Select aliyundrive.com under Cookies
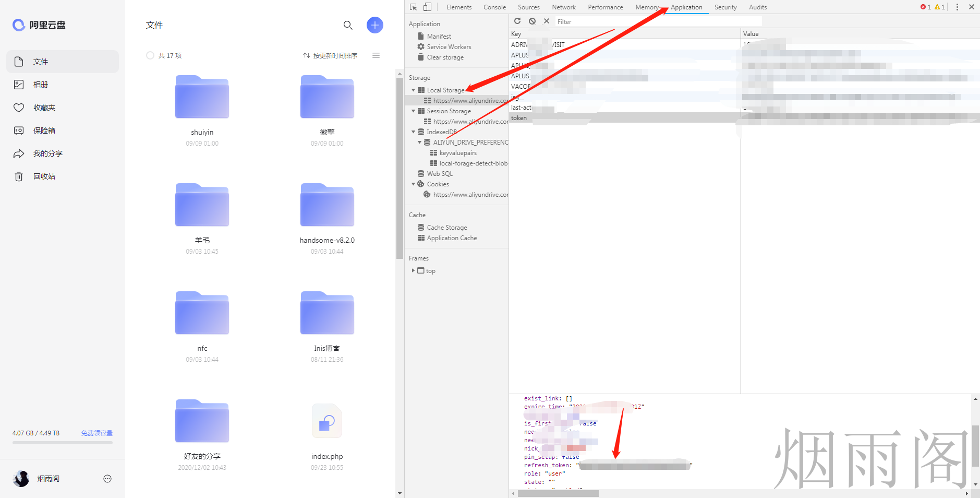Image resolution: width=980 pixels, height=498 pixels. point(470,195)
